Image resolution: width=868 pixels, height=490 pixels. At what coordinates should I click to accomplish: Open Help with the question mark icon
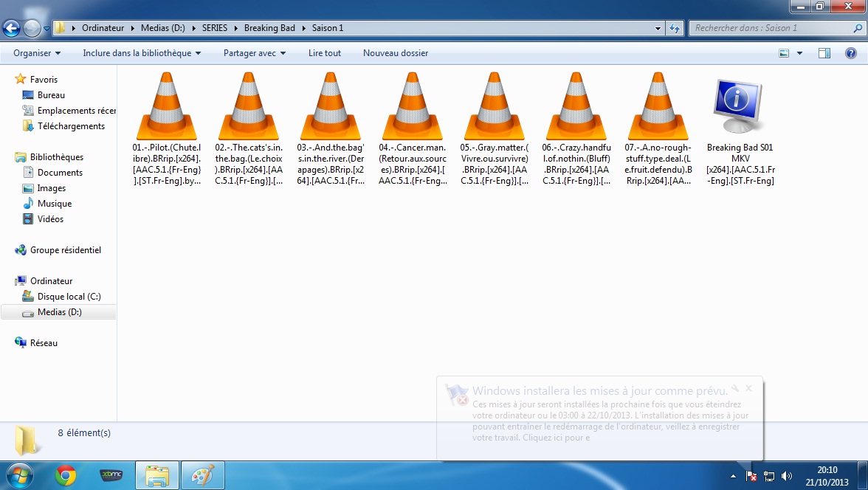[851, 53]
